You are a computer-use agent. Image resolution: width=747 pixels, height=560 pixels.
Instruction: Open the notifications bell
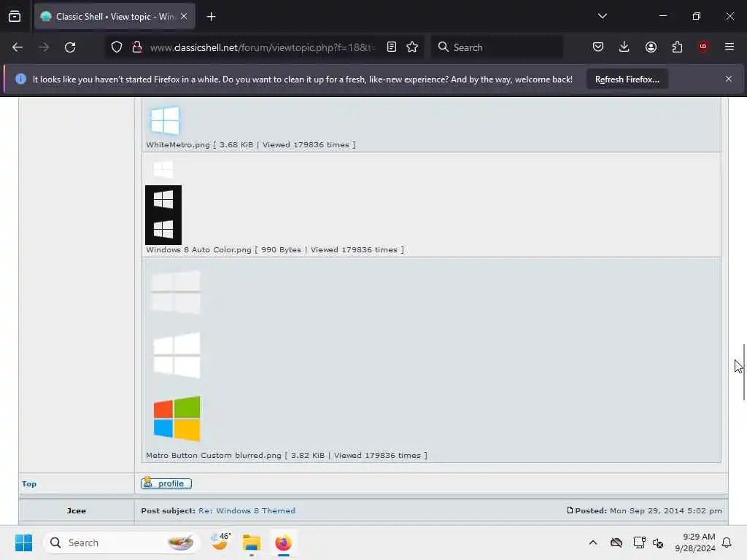point(727,542)
